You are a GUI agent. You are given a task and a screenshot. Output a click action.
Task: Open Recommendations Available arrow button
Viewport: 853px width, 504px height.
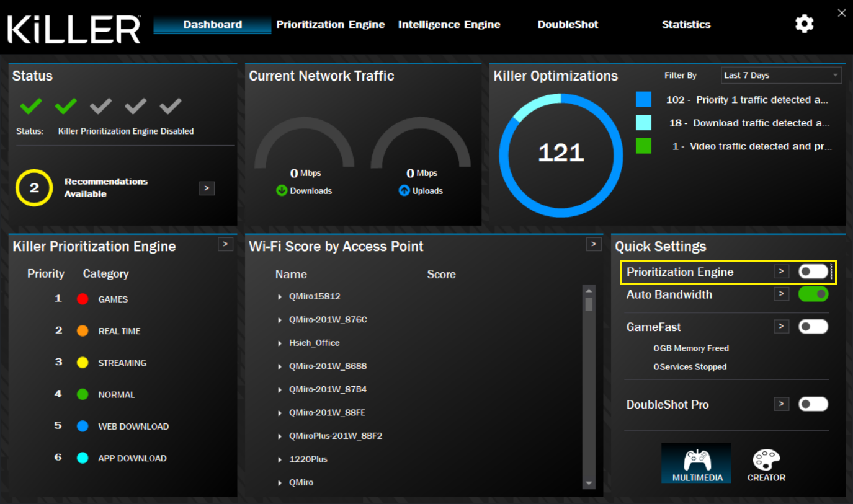tap(207, 188)
